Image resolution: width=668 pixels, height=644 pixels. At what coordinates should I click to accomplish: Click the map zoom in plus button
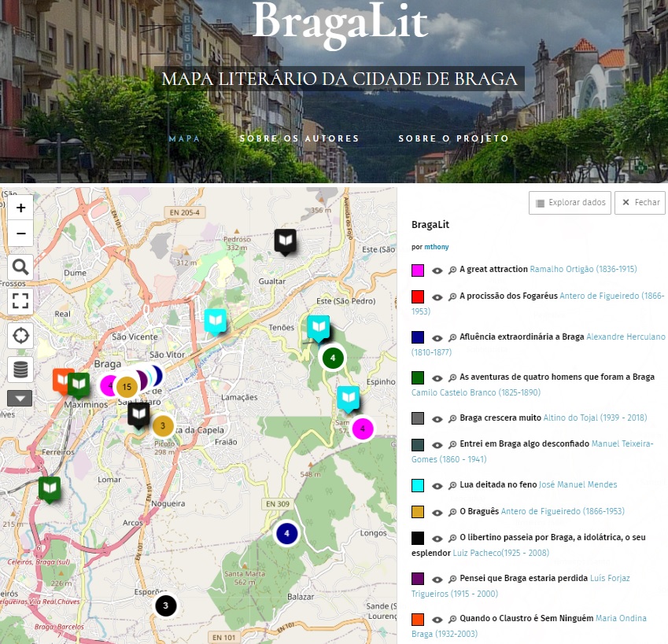[x=20, y=208]
